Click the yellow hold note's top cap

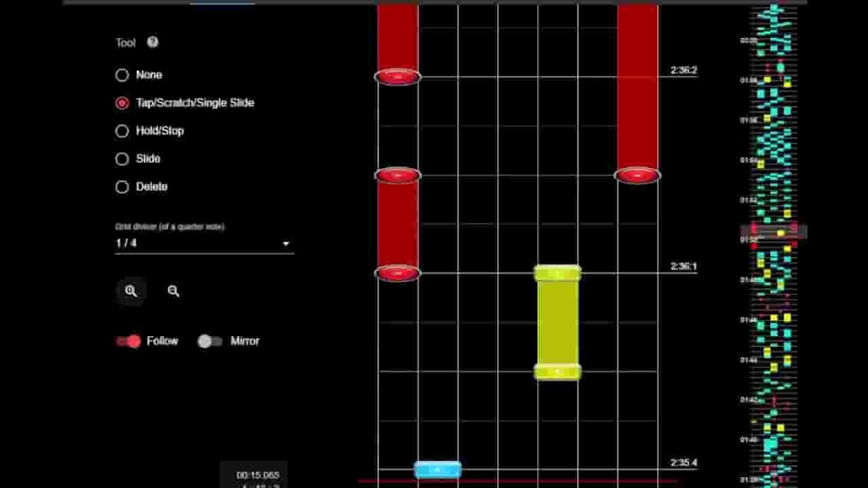[x=557, y=273]
